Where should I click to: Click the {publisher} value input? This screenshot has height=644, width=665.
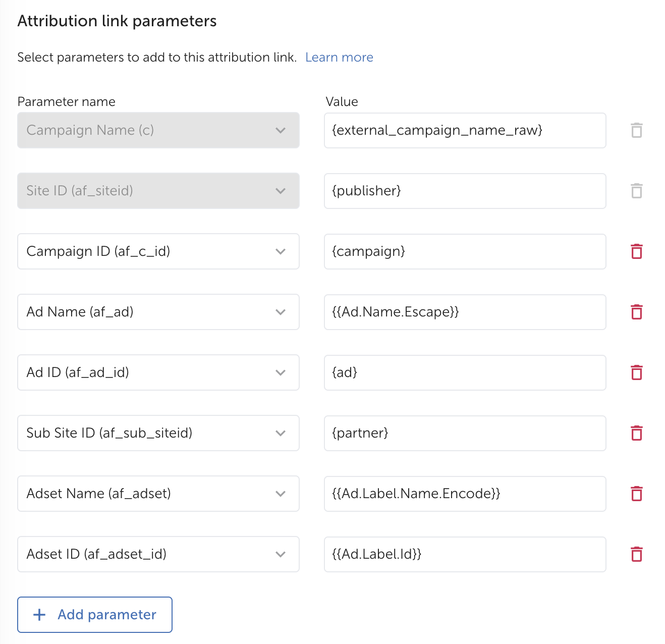[x=465, y=191]
